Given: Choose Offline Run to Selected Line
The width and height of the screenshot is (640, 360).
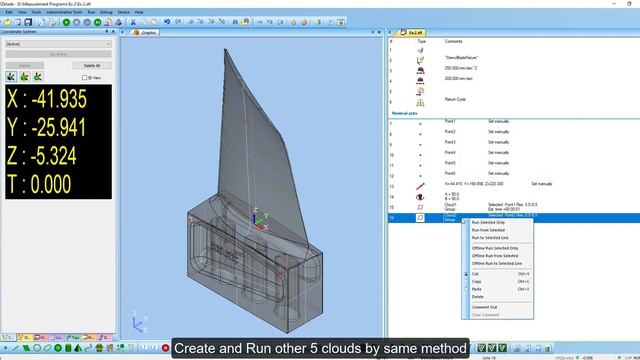Looking at the screenshot, I should (497, 264).
